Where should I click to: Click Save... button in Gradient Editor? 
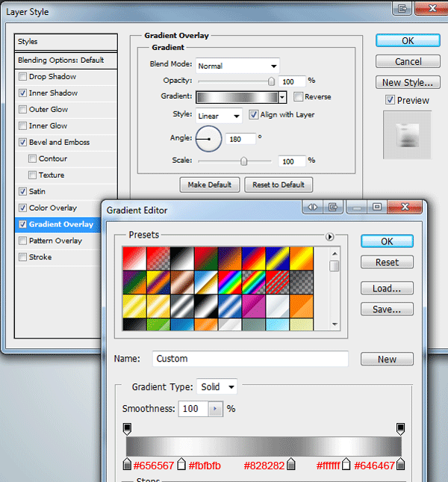point(387,309)
